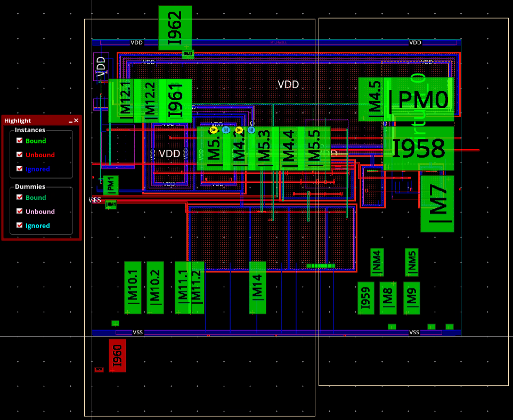Select instance M14
The height and width of the screenshot is (420, 513).
257,287
